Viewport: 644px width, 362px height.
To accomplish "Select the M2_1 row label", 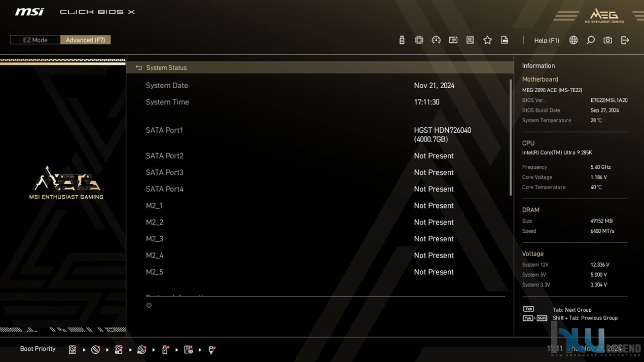I will (x=154, y=206).
